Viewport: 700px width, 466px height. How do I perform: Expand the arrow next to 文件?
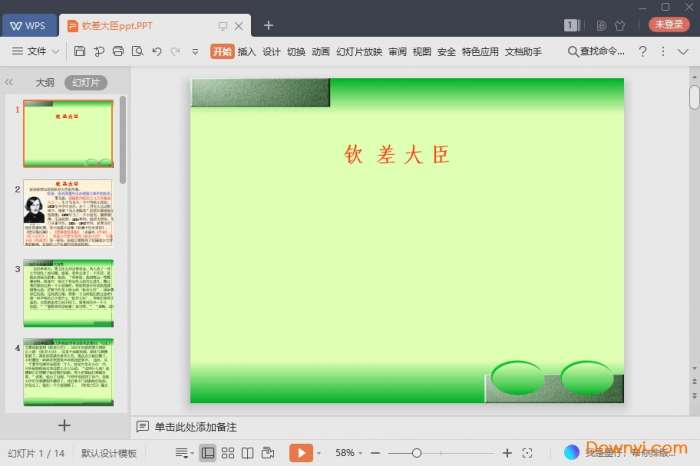[55, 52]
